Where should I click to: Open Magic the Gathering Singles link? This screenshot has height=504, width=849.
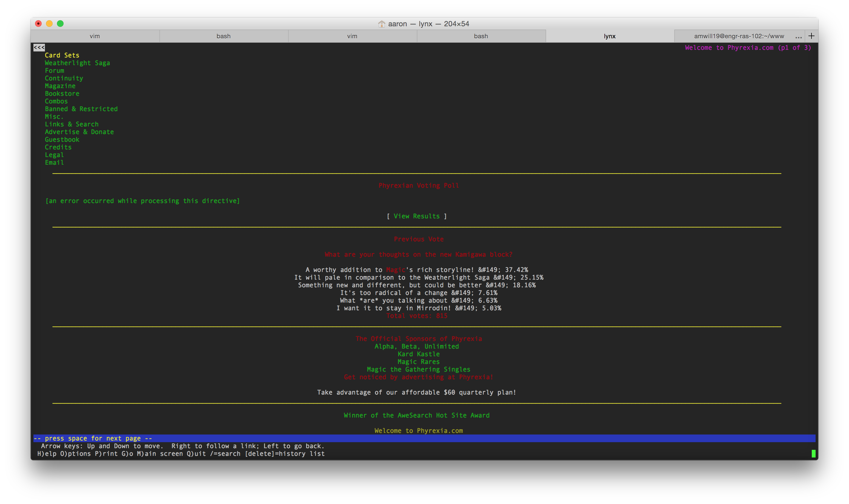click(419, 369)
